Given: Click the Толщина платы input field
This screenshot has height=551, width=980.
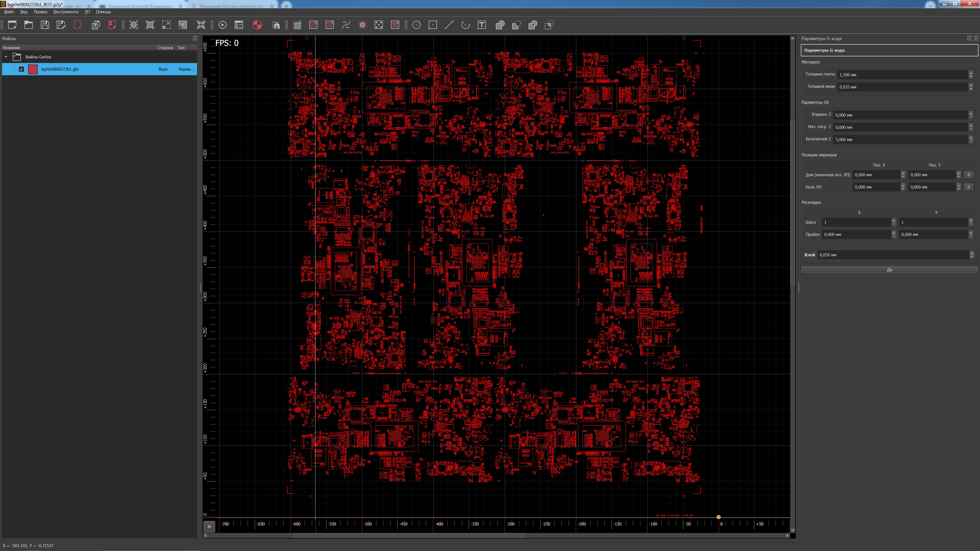Looking at the screenshot, I should [902, 75].
